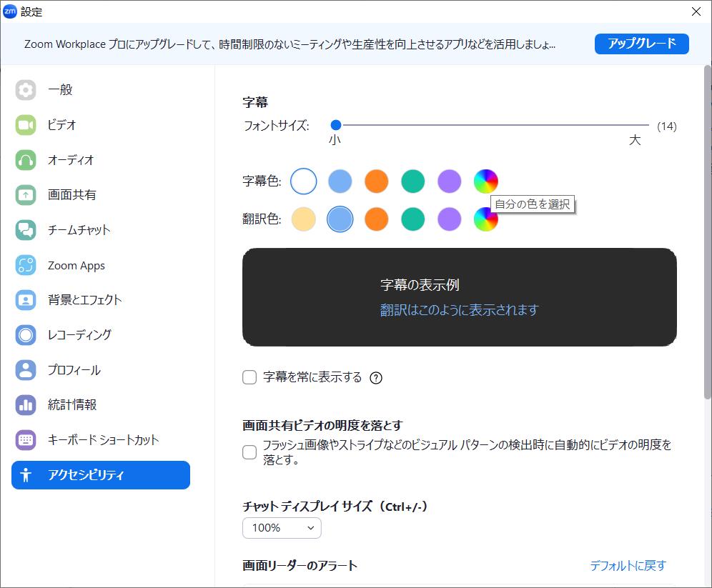Choose green 字幕色 swatch
Viewport: 712px width, 588px height.
tap(412, 181)
